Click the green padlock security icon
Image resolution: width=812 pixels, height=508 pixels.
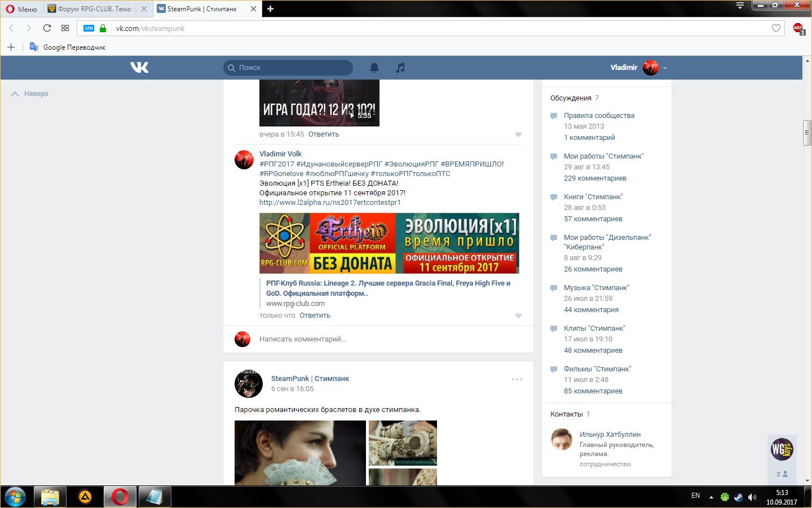[103, 28]
